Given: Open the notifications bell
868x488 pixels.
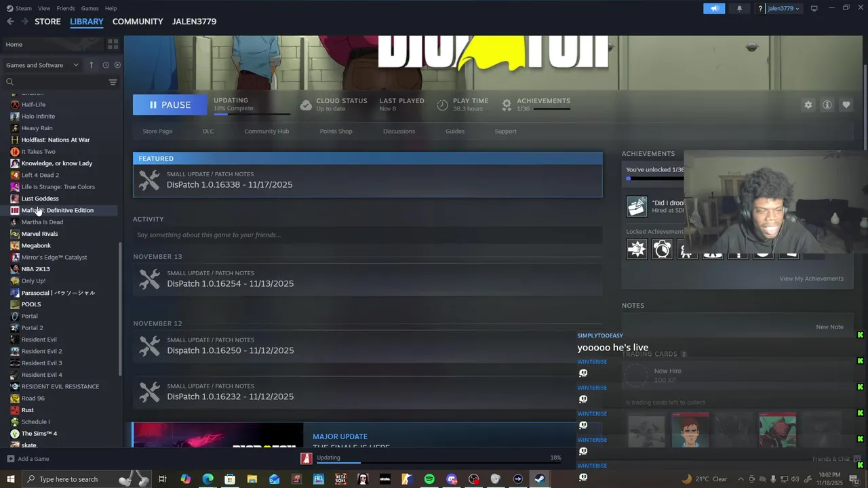Looking at the screenshot, I should click(739, 9).
